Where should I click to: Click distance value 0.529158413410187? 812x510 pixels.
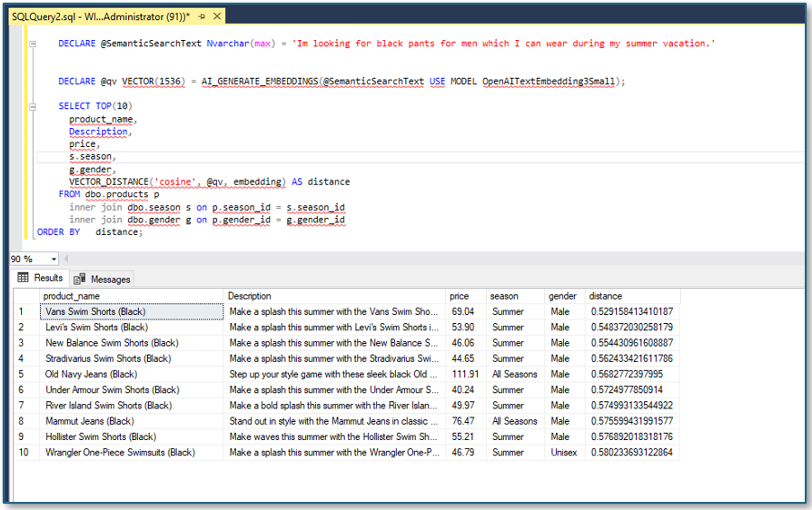(x=632, y=311)
